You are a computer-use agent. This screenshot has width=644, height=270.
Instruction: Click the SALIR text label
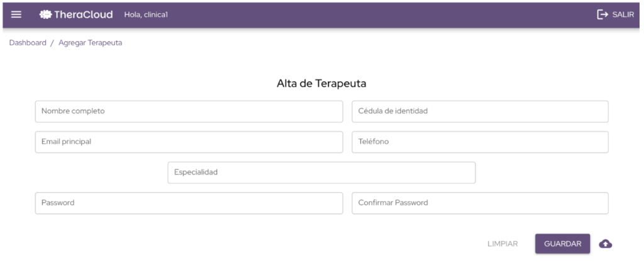pyautogui.click(x=623, y=14)
